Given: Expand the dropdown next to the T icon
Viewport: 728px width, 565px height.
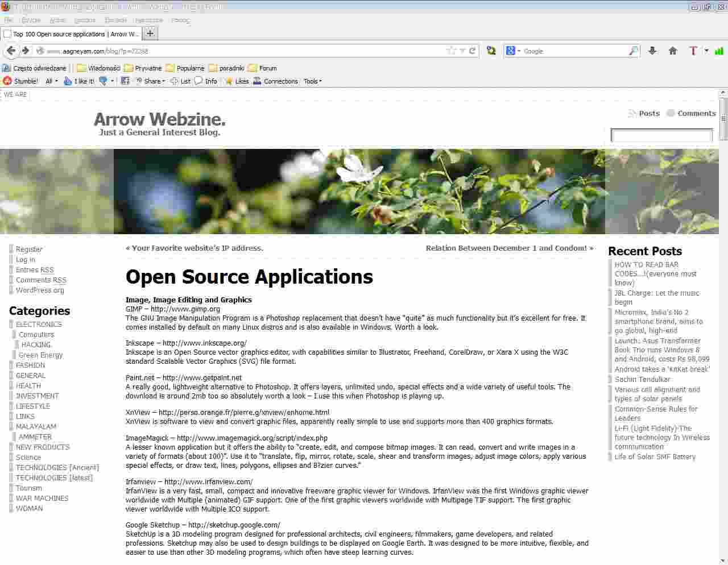Looking at the screenshot, I should pyautogui.click(x=706, y=51).
